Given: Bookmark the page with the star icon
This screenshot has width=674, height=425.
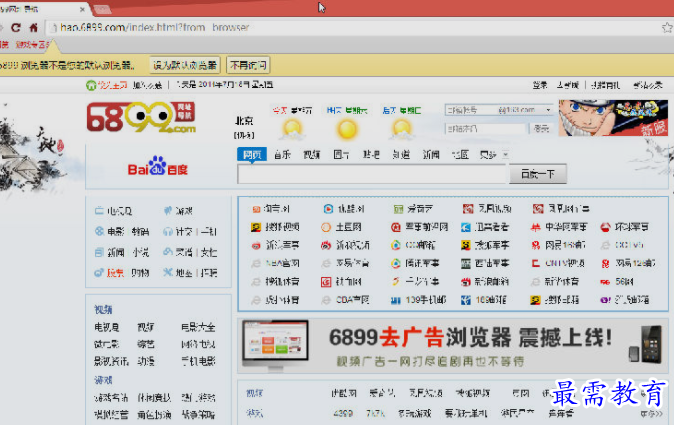Looking at the screenshot, I should [x=667, y=28].
